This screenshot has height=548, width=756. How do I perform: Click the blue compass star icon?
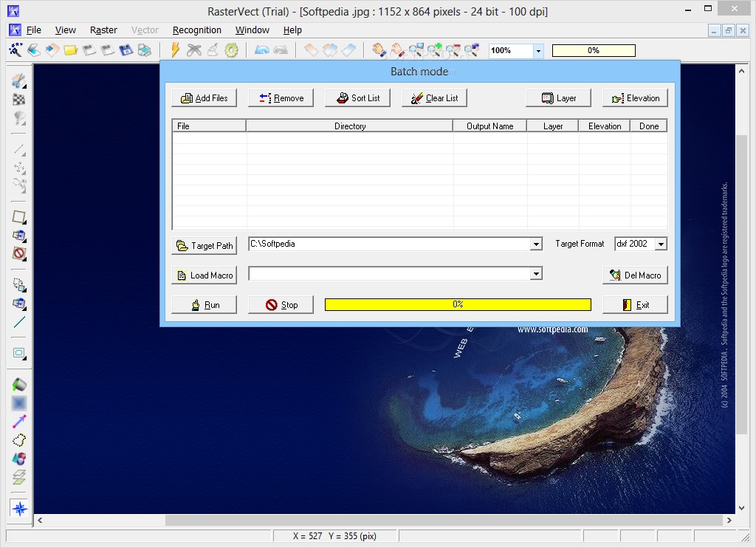(20, 508)
